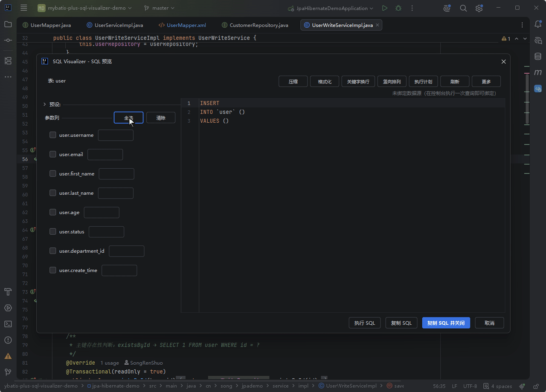Open the project name dropdown
This screenshot has width=546, height=392.
[x=85, y=8]
